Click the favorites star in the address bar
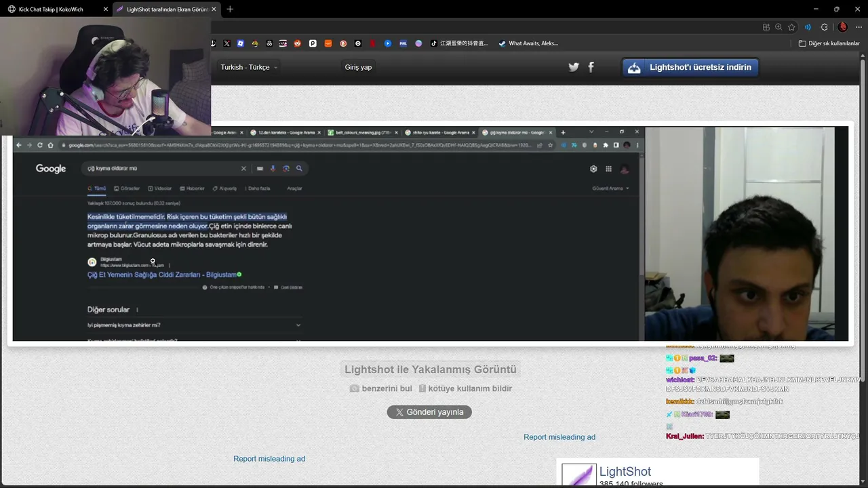Viewport: 868px width, 488px height. pos(791,27)
